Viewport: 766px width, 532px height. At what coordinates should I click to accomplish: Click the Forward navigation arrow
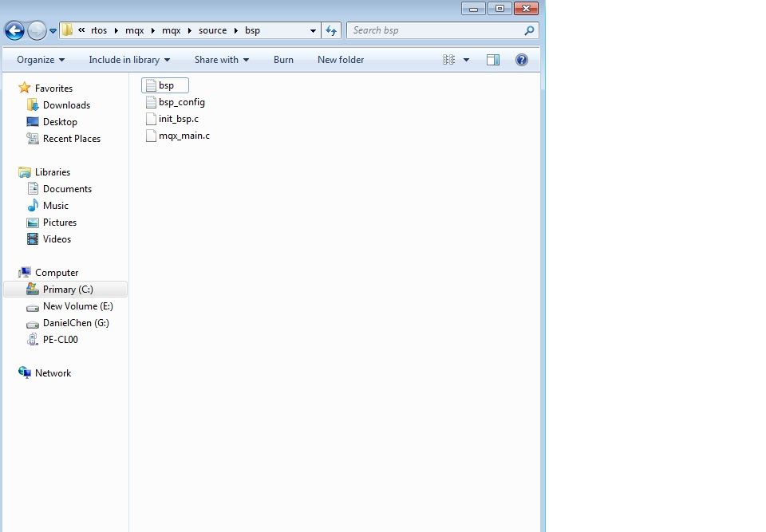click(37, 31)
